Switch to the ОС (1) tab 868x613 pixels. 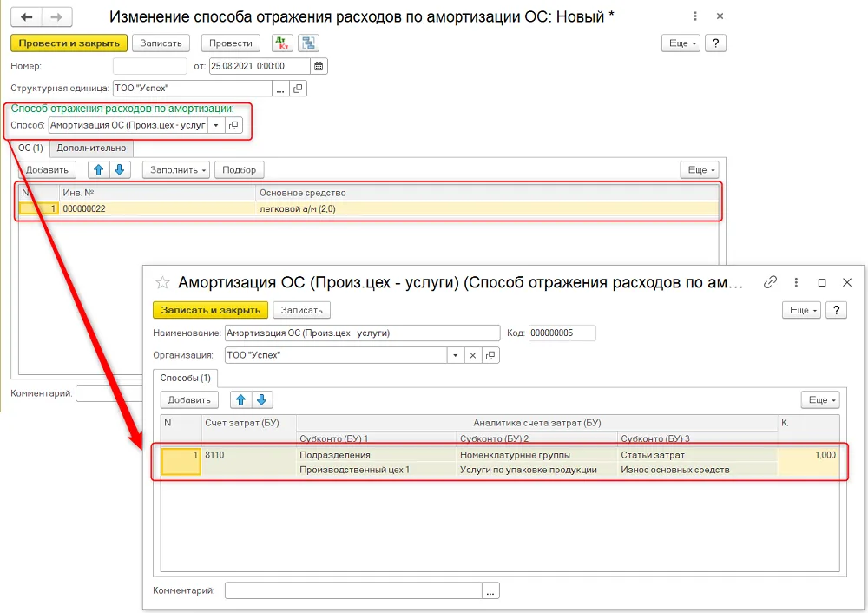(30, 148)
